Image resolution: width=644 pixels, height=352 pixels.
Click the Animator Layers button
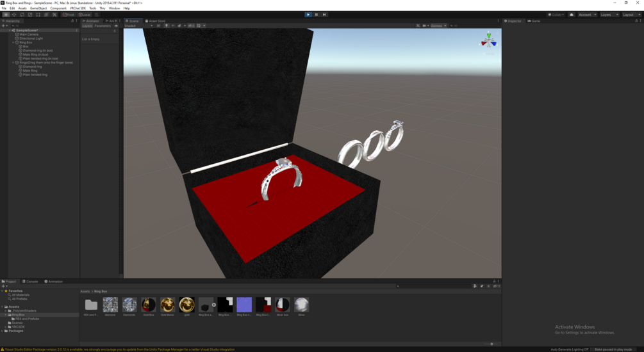[x=87, y=26]
